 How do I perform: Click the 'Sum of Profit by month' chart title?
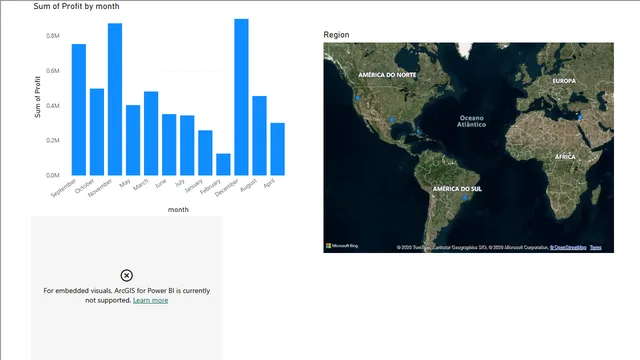click(76, 7)
